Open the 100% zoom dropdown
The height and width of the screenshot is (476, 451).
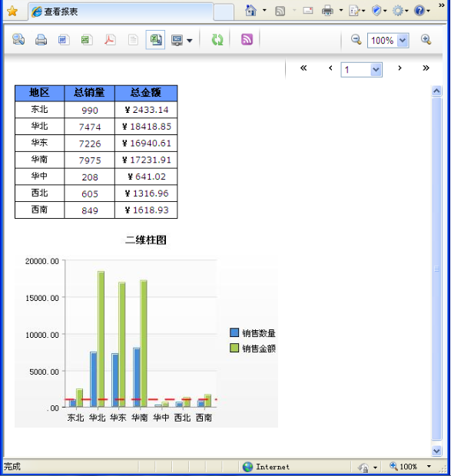[403, 41]
